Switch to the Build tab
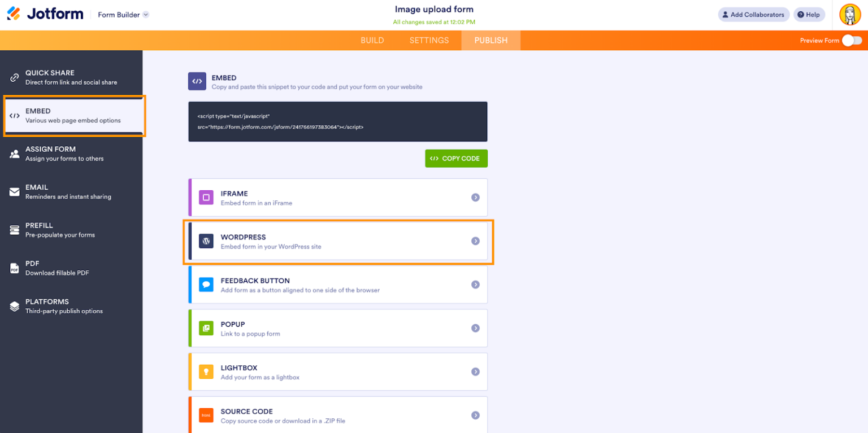 tap(372, 40)
